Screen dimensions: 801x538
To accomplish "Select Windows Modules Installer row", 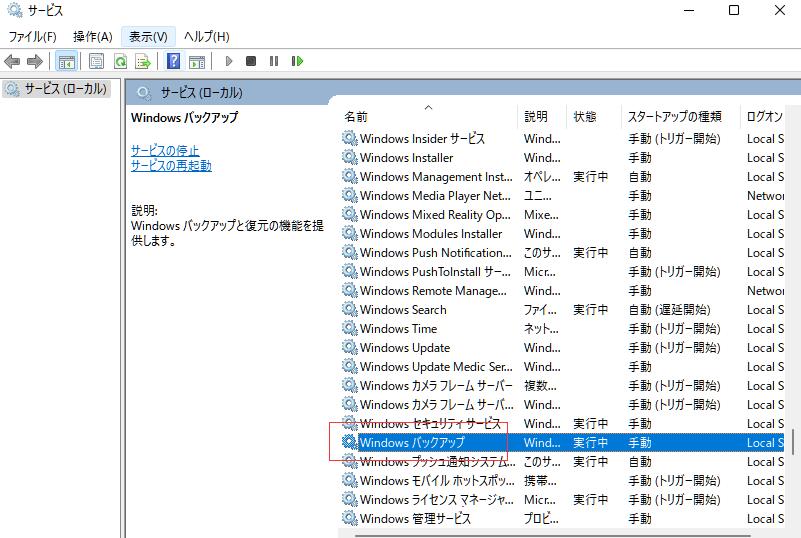I will pyautogui.click(x=562, y=233).
